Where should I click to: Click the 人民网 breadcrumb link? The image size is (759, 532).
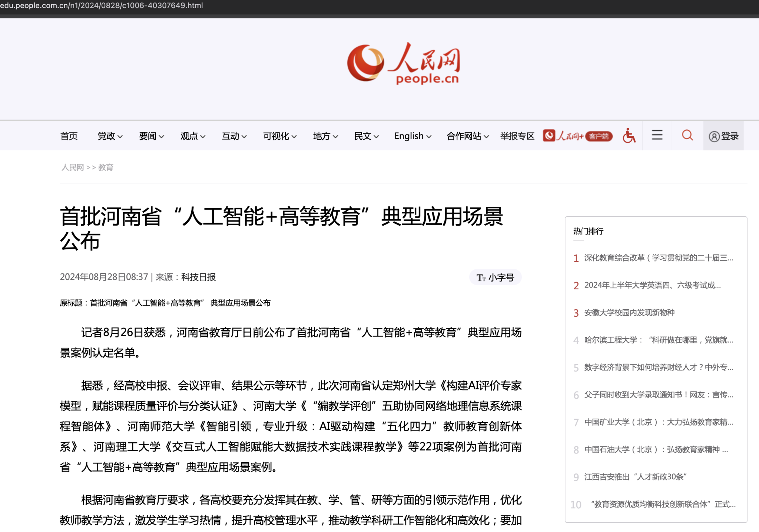tap(73, 167)
